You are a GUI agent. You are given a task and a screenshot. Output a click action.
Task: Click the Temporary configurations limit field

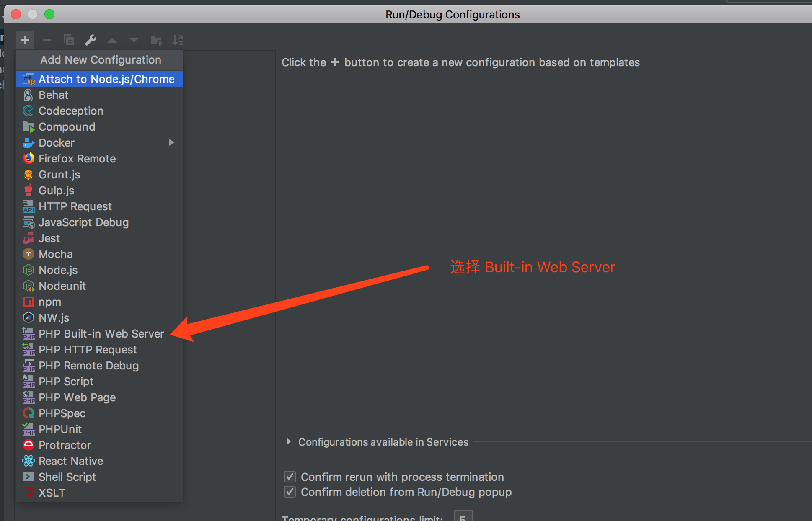click(463, 517)
